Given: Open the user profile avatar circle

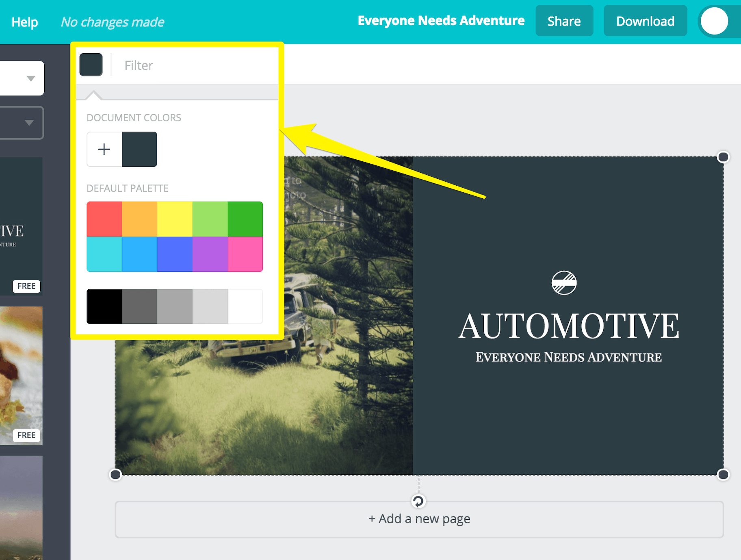Looking at the screenshot, I should click(714, 21).
